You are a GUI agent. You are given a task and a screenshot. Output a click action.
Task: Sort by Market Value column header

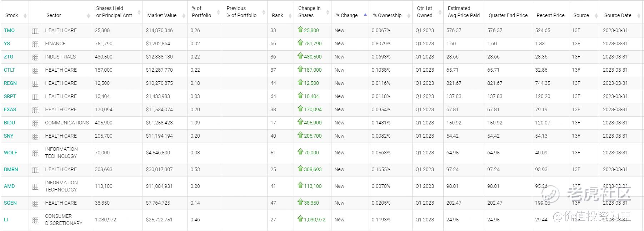[162, 15]
